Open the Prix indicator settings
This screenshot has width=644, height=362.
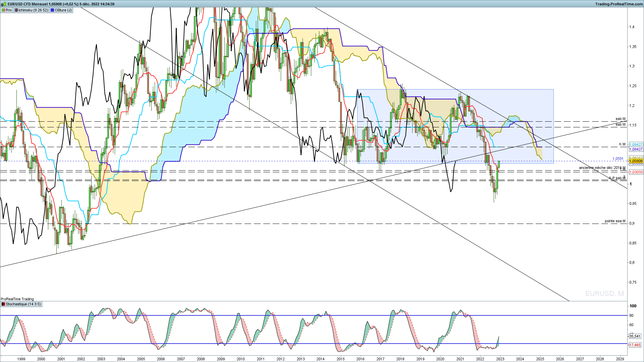click(7, 10)
